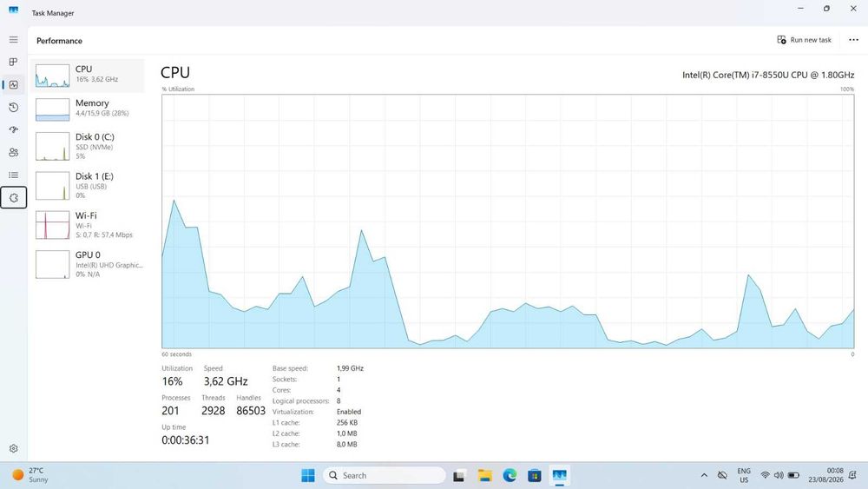Click the Virtualization Enabled value
The image size is (868, 489).
(349, 412)
